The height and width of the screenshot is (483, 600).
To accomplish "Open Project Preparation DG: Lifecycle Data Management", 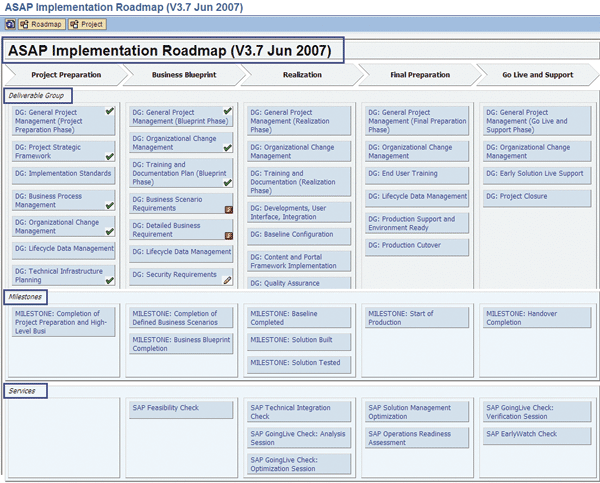I will click(x=64, y=251).
